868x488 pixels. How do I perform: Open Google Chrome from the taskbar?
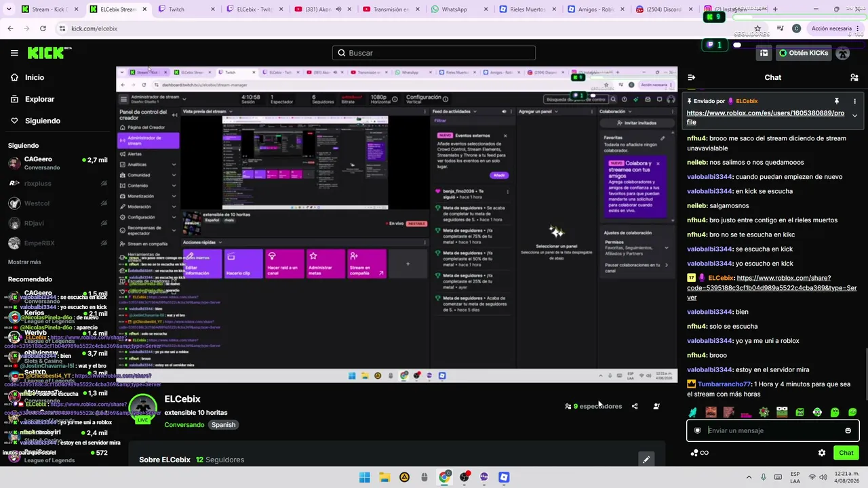click(444, 477)
